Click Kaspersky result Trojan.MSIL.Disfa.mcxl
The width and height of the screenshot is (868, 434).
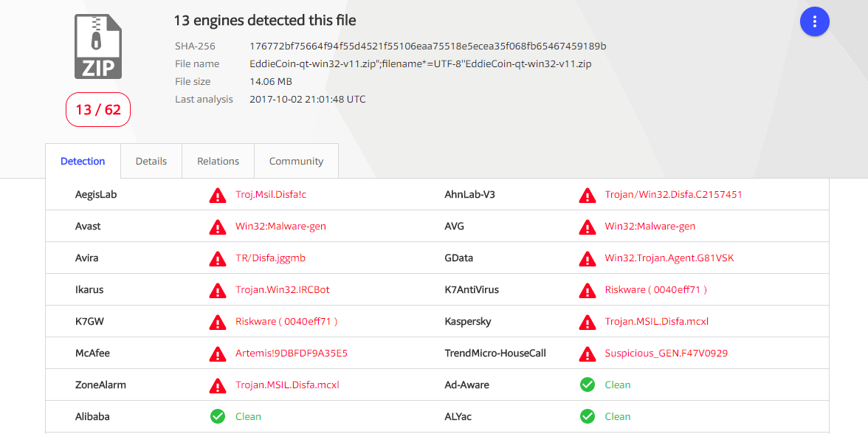[x=657, y=322]
